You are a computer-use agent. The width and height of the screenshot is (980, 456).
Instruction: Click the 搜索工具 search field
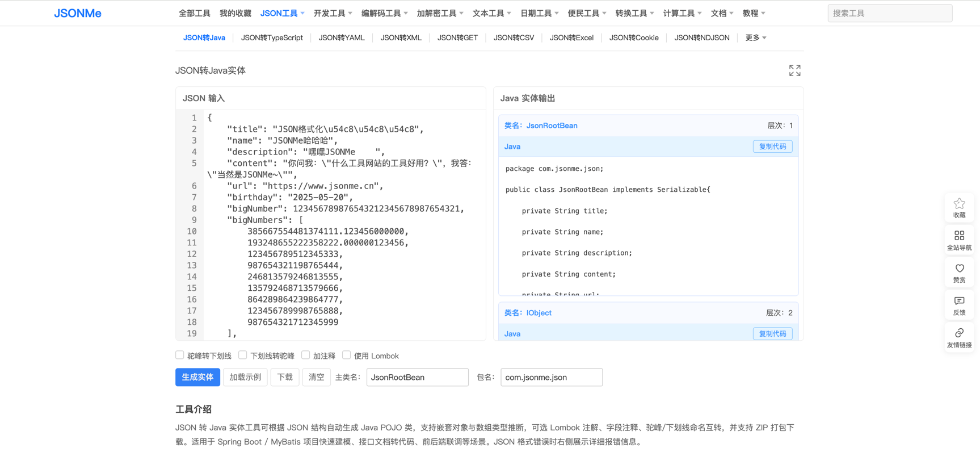tap(890, 13)
